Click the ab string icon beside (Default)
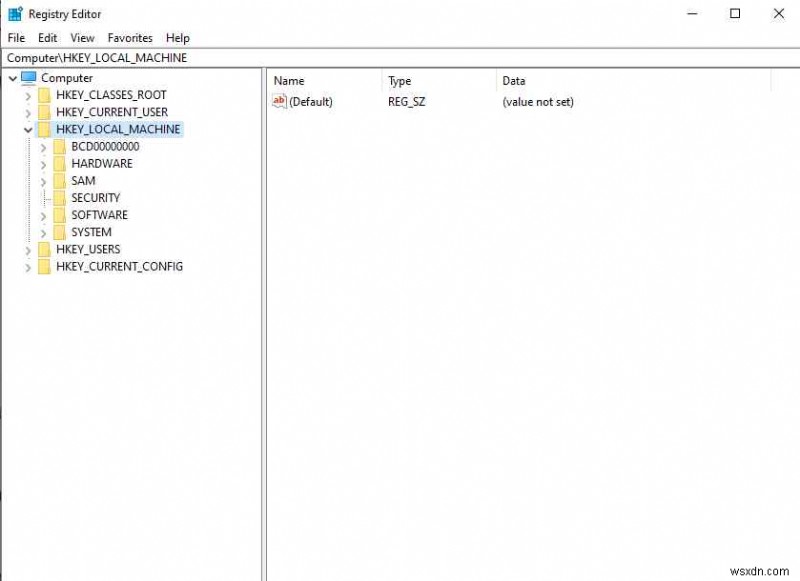The image size is (800, 581). pos(278,101)
